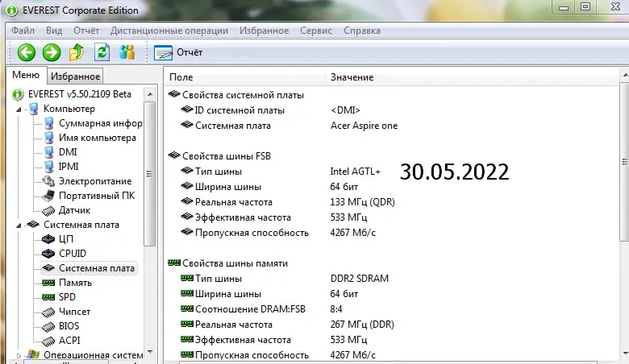Select Свойства шины FSB group row
This screenshot has height=364, width=629.
point(227,155)
